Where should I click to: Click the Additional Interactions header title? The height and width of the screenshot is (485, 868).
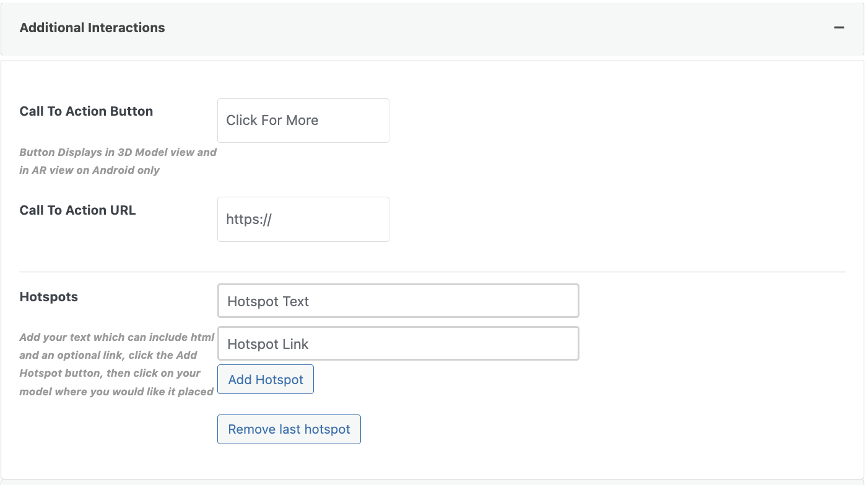(92, 28)
